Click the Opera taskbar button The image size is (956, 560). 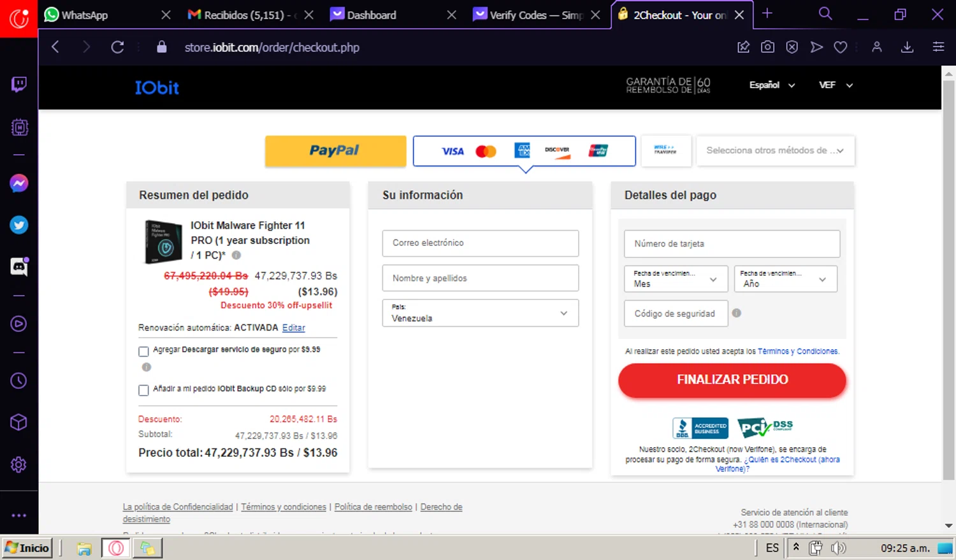[116, 548]
